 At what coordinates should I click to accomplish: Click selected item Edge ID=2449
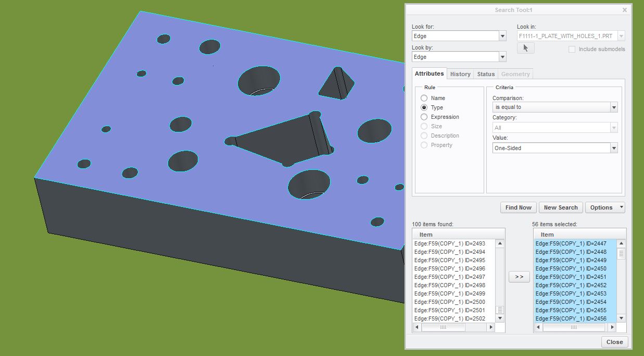point(575,260)
